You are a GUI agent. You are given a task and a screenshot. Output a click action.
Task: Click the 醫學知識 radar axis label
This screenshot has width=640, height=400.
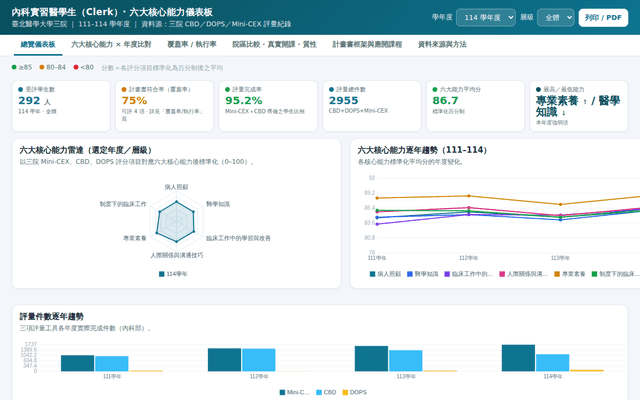click(x=218, y=204)
